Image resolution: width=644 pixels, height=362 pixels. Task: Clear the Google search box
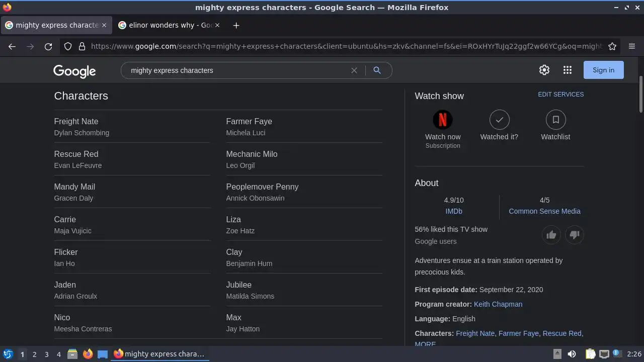(354, 70)
